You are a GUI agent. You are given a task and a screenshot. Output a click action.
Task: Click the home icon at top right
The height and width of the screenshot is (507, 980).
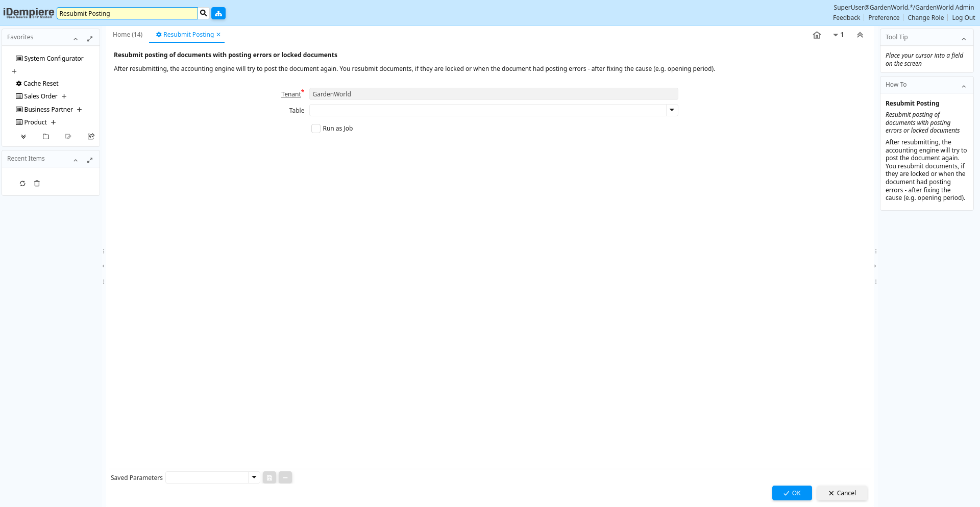pyautogui.click(x=817, y=35)
